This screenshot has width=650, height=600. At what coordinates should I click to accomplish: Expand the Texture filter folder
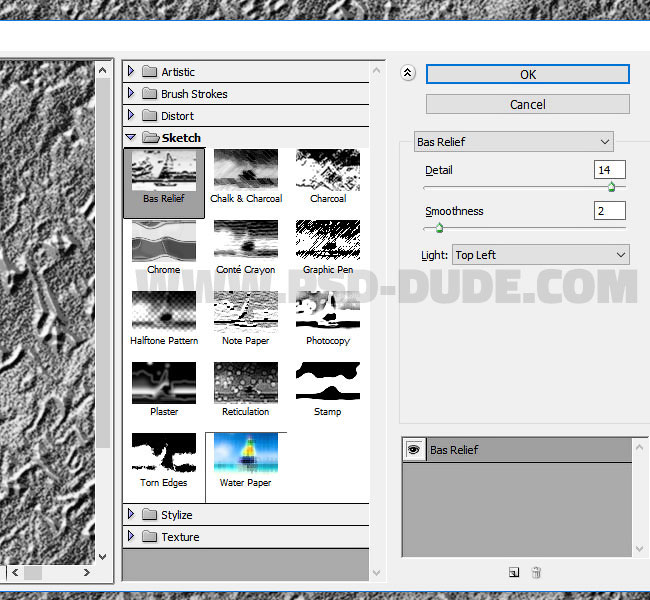[131, 537]
